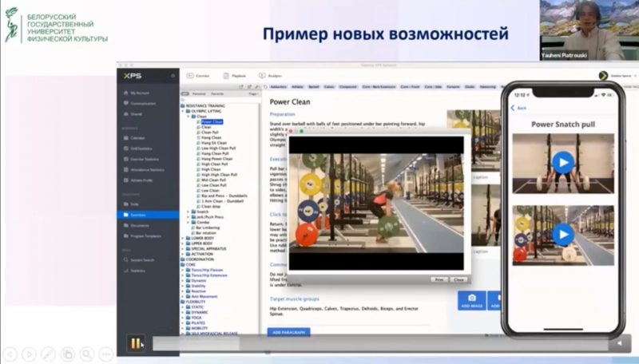Viewport: 639px width, 364px height.
Task: Open Calendar in the left sidebar
Action: (x=137, y=138)
